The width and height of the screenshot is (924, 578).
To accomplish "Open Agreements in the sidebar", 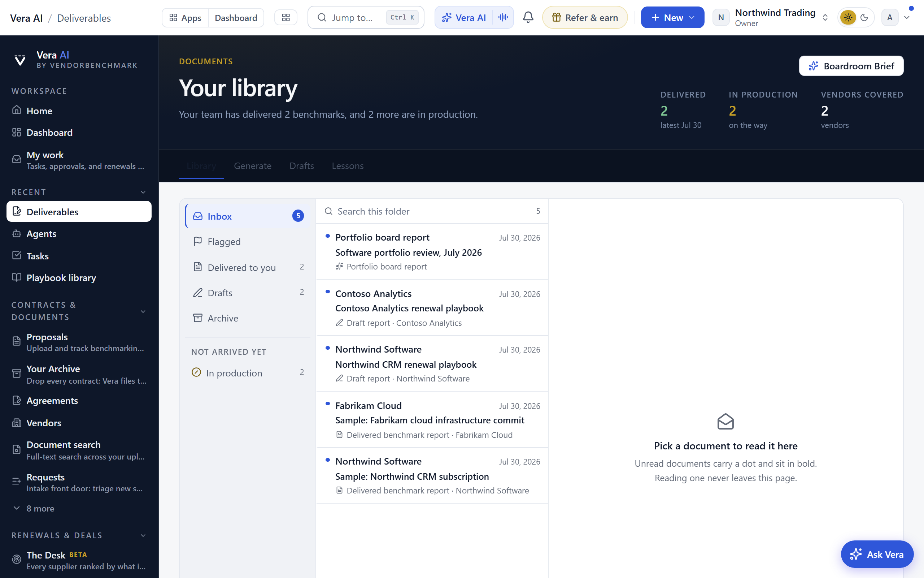I will (x=79, y=401).
